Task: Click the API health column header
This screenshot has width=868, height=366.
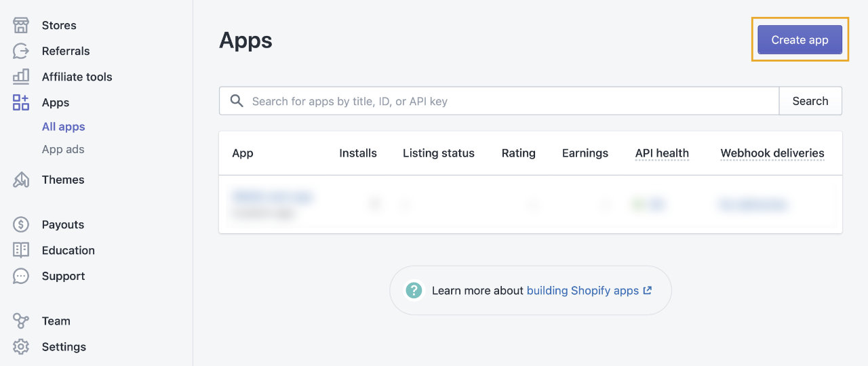Action: click(x=662, y=153)
